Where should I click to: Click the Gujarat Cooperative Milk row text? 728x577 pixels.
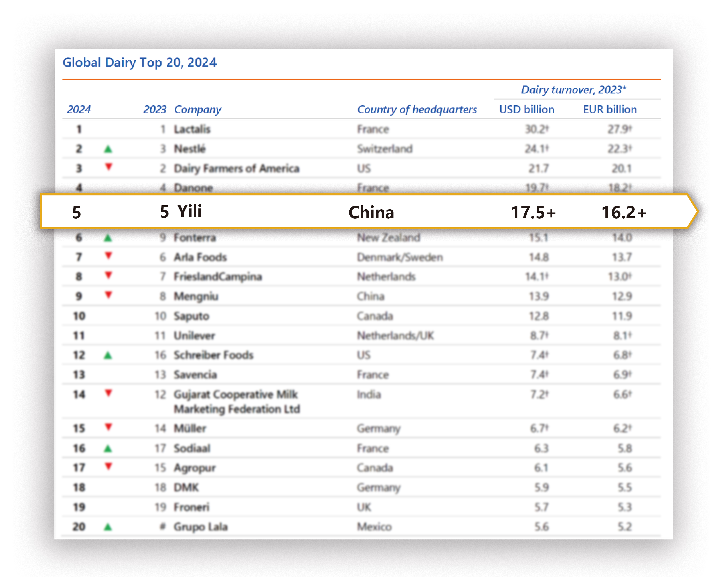[236, 394]
